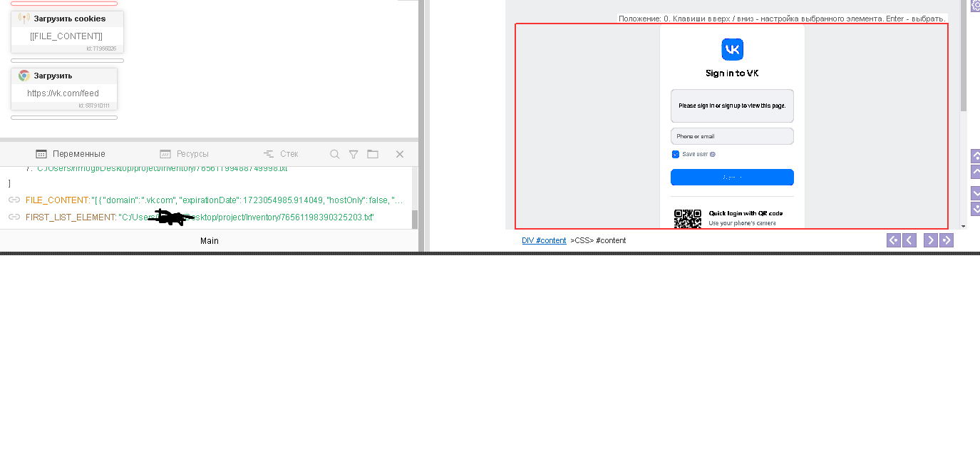Screen dimensions: 980x462
Task: Click the DIV #content link
Action: coord(544,241)
